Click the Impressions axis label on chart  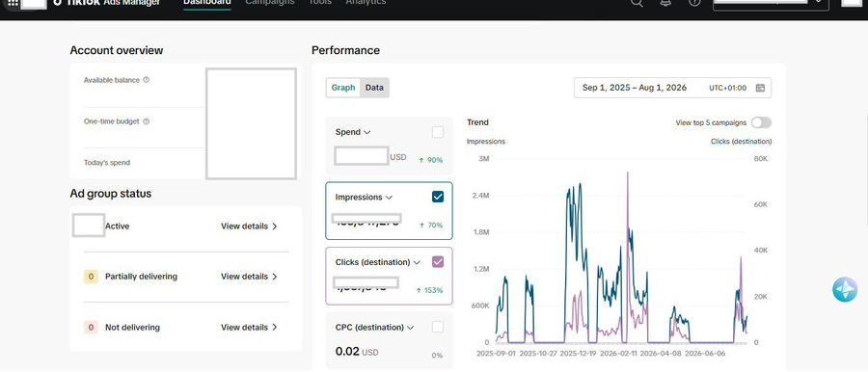(486, 141)
